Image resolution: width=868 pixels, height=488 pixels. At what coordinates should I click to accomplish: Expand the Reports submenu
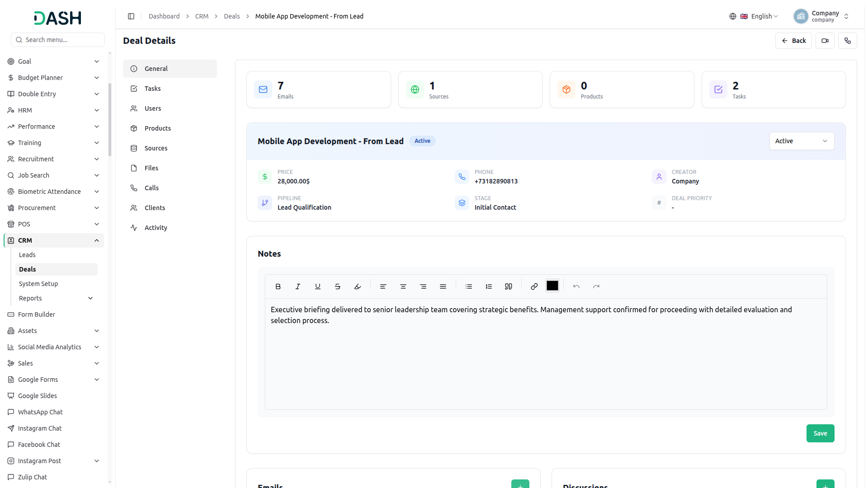56,298
